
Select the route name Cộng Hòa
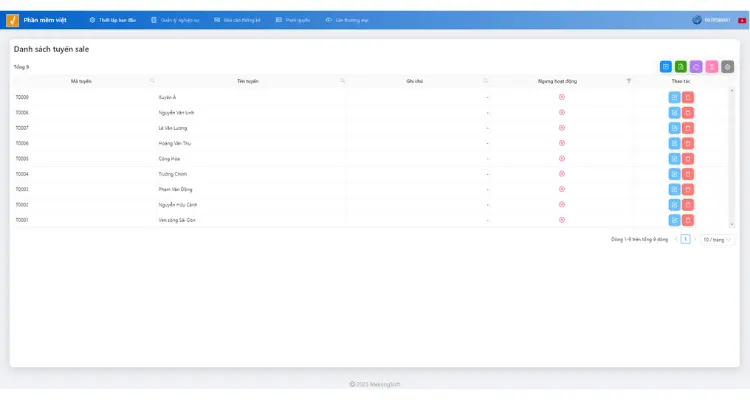[x=169, y=159]
